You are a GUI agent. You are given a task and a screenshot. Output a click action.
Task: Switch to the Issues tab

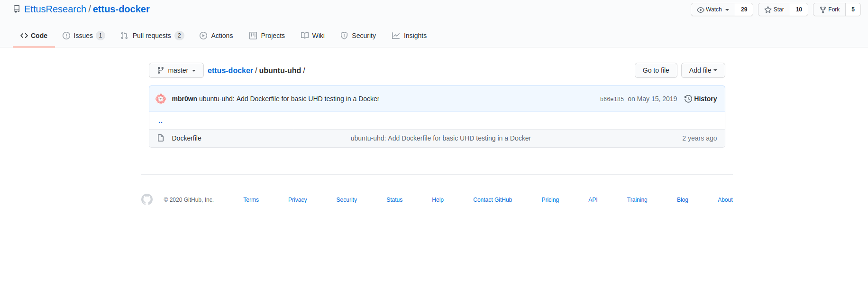click(83, 36)
